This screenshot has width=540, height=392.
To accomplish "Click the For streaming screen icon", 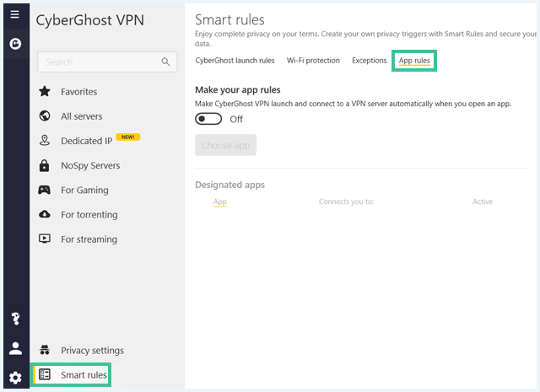I will point(45,239).
